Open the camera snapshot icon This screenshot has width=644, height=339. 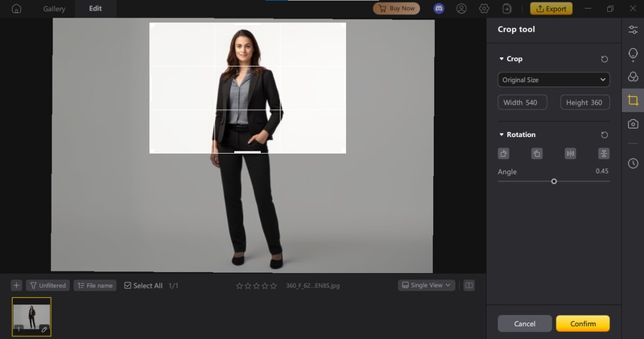pyautogui.click(x=633, y=124)
